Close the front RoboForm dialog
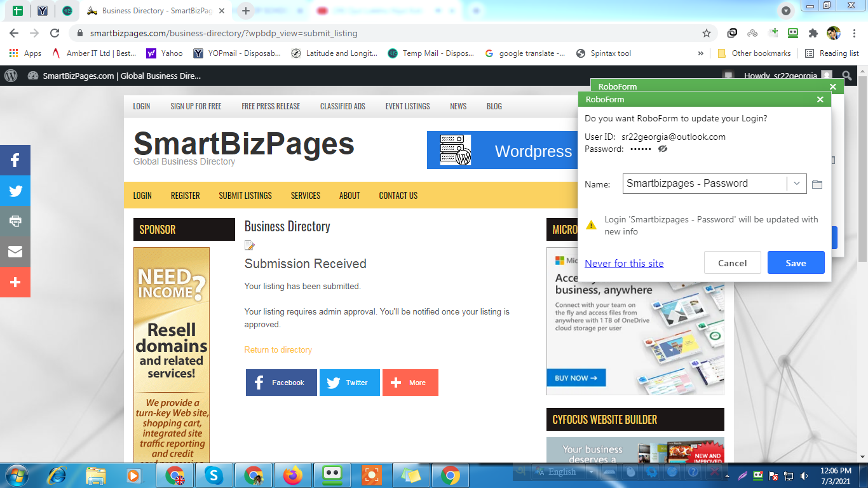868x488 pixels. tap(820, 99)
